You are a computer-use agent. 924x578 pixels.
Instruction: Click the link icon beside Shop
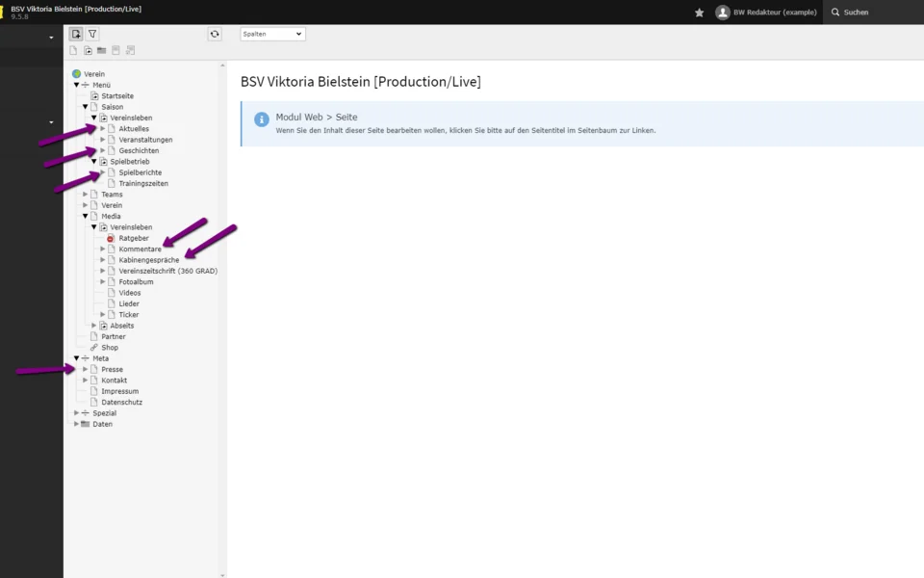tap(93, 348)
